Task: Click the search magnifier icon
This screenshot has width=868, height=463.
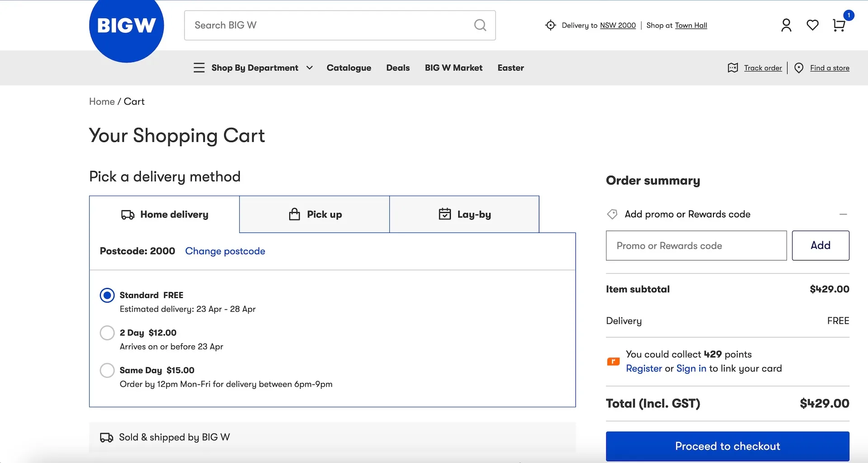Action: (480, 25)
